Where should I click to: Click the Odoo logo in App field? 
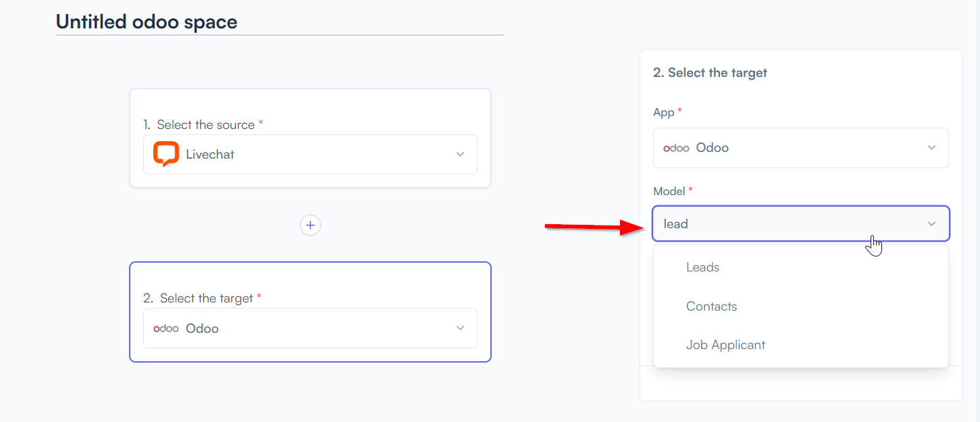676,148
